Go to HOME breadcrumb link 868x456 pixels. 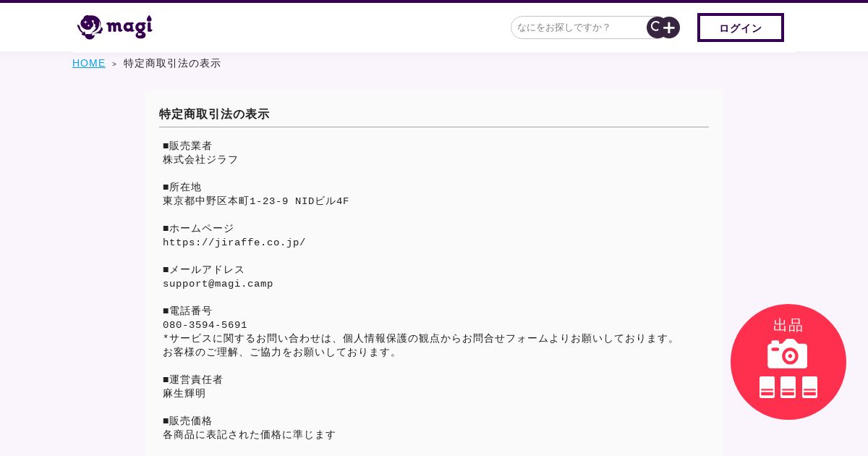point(89,63)
